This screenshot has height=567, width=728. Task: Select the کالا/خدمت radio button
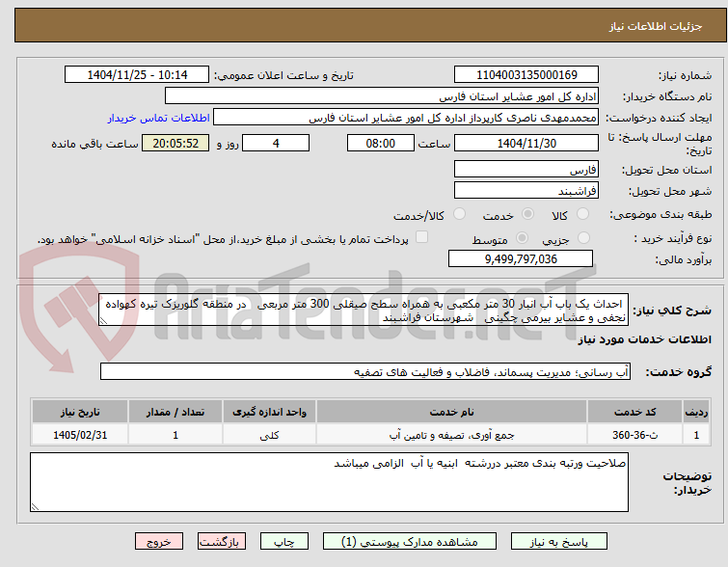(x=459, y=214)
